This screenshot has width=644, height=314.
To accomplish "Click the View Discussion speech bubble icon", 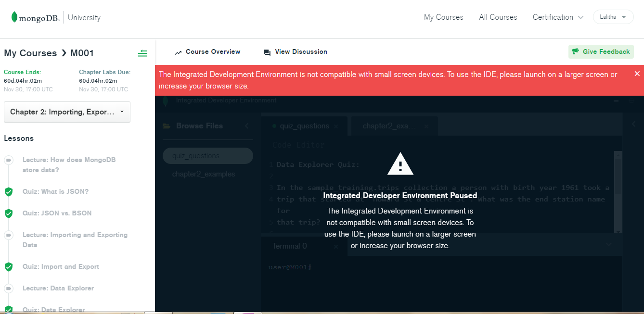I will [x=266, y=51].
